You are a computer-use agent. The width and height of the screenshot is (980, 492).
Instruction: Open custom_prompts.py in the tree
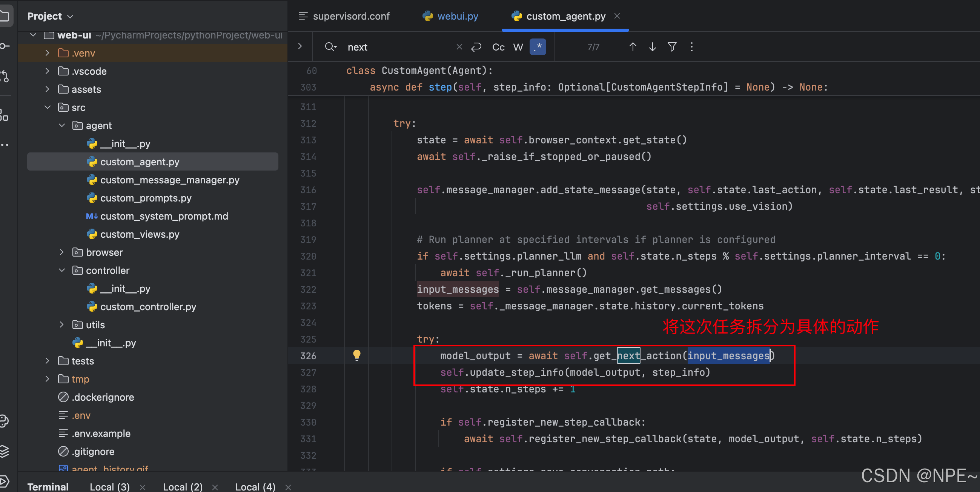click(x=146, y=198)
